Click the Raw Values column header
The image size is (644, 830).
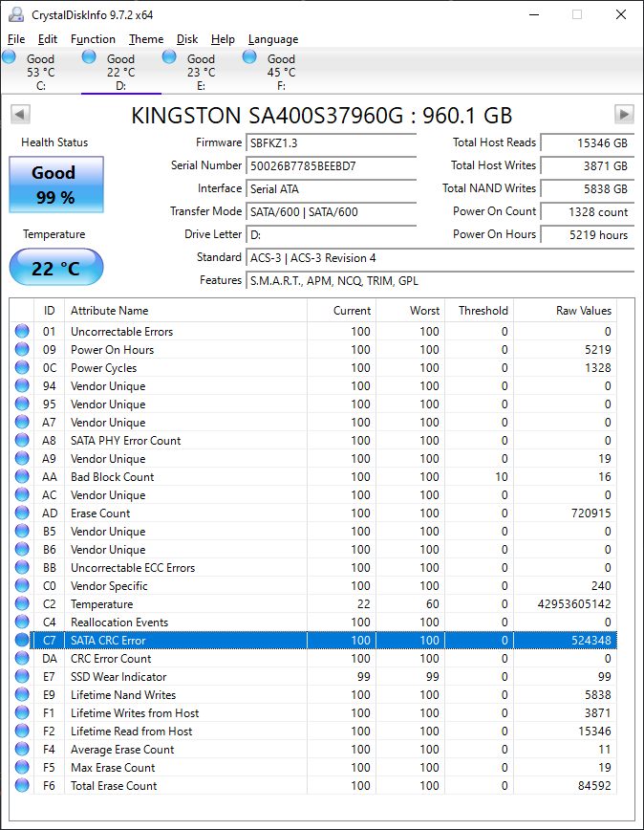[566, 311]
